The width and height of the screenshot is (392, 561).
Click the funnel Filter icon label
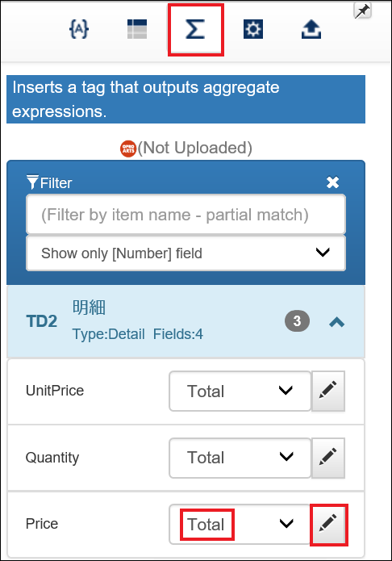tap(49, 182)
